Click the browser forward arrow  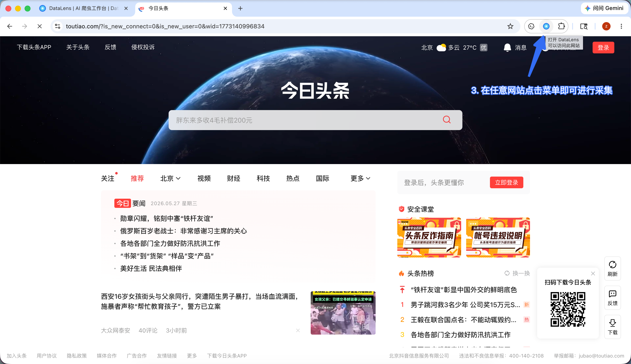coord(25,26)
